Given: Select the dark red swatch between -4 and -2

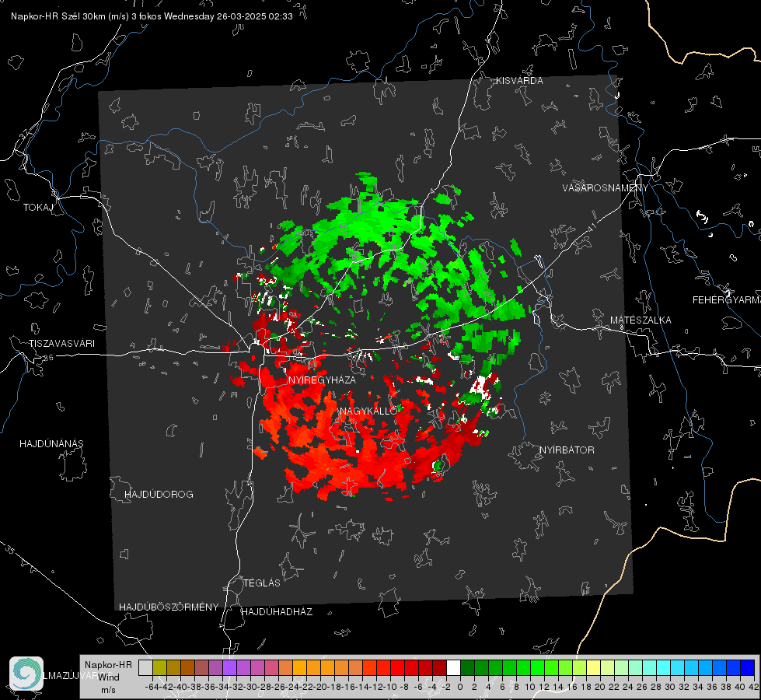Looking at the screenshot, I should point(440,667).
